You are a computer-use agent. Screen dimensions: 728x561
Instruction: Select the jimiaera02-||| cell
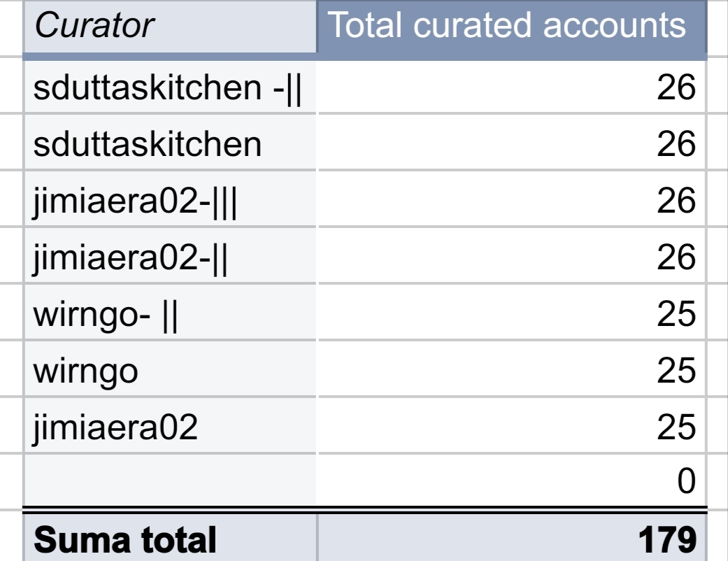(170, 200)
